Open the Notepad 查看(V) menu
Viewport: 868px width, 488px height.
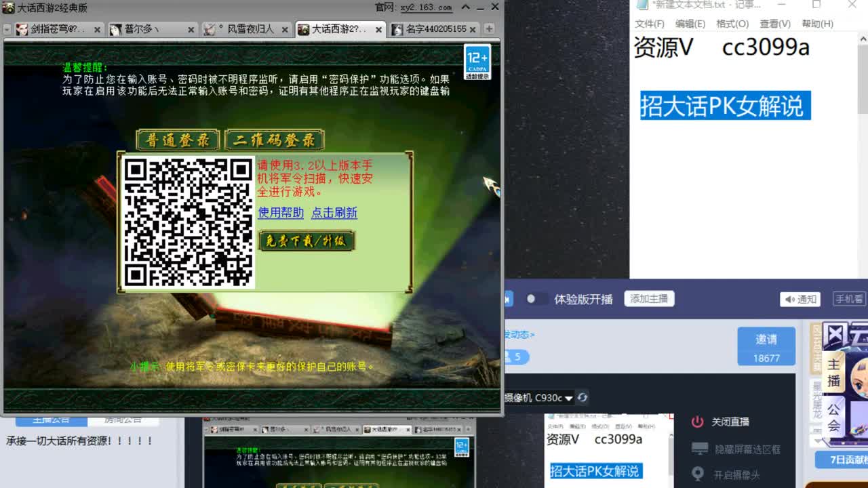point(775,24)
